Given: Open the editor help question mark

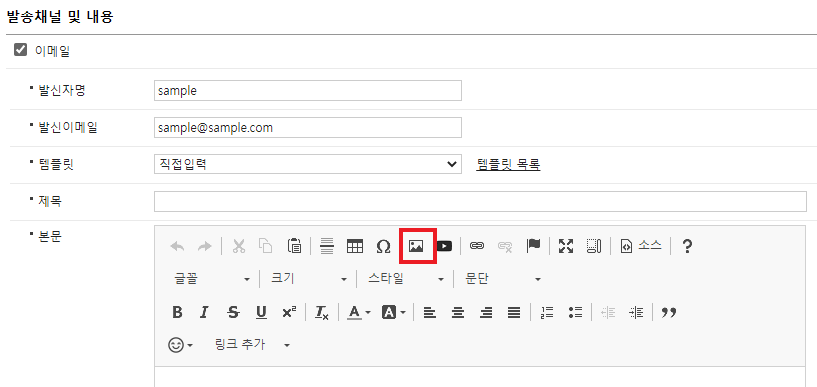Looking at the screenshot, I should click(687, 246).
